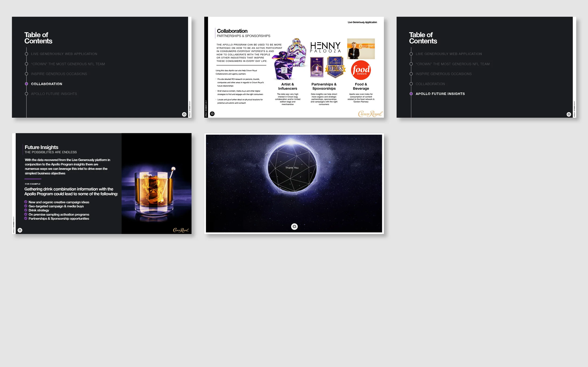This screenshot has height=367, width=588.
Task: Click the purple Crown Royal NBA badge
Action: [317, 67]
